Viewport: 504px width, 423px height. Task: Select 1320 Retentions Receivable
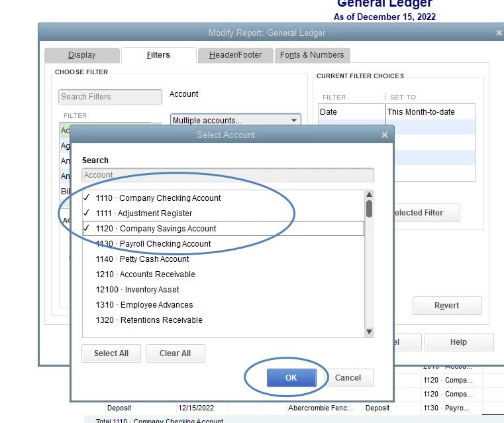tap(223, 320)
